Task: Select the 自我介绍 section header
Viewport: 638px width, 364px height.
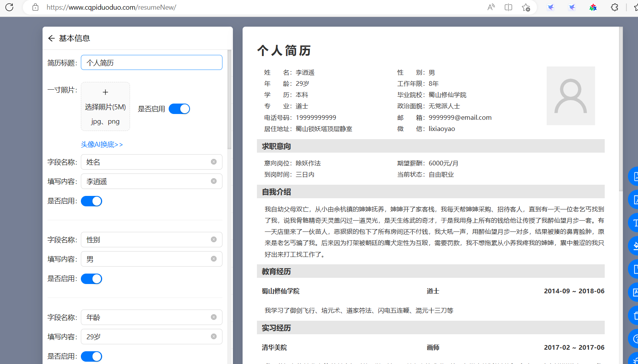Action: pyautogui.click(x=431, y=192)
